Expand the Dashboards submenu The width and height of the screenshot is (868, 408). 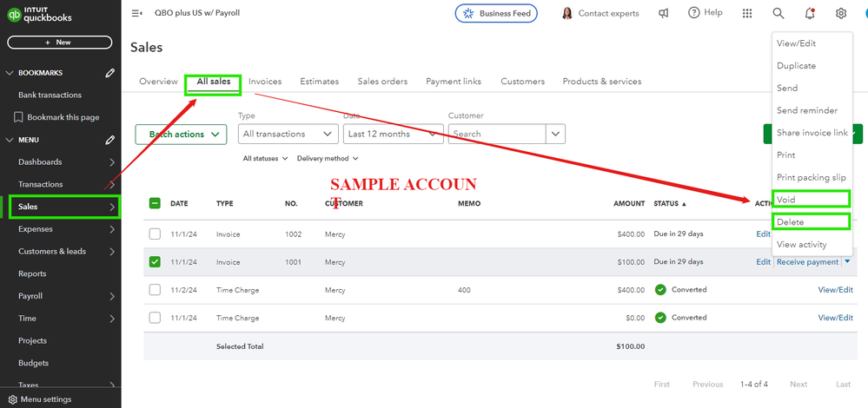112,162
